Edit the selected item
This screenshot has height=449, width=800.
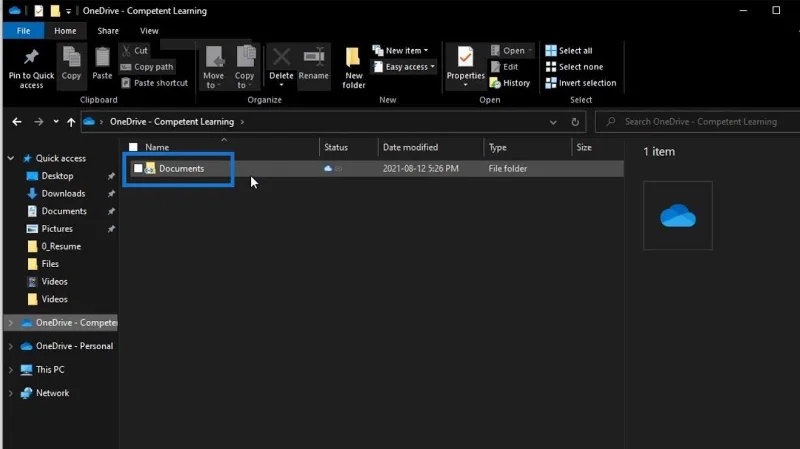[x=504, y=67]
